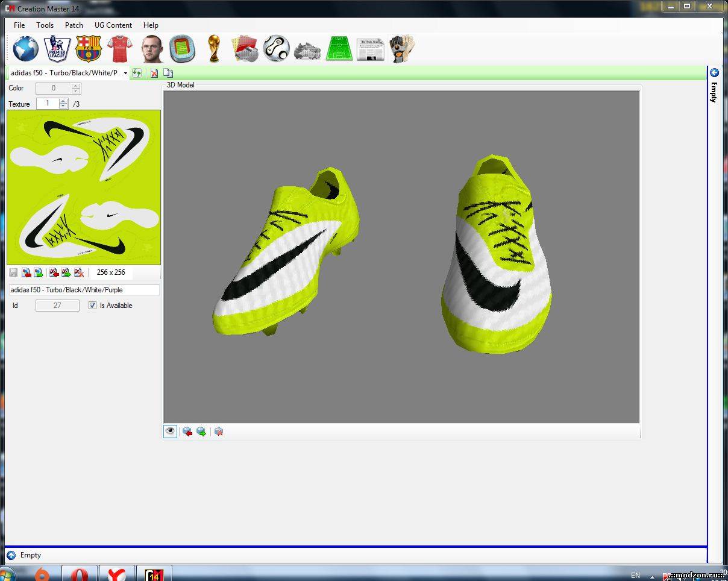728x581 pixels.
Task: Open the File menu
Action: [x=19, y=25]
